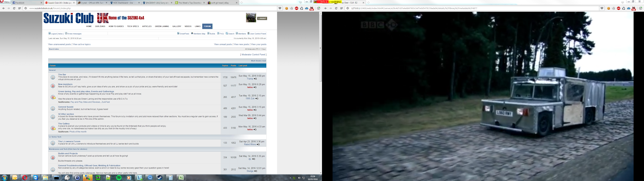This screenshot has width=644, height=181.
Task: Open the downloads icon in left browser
Action: (x=318, y=8)
